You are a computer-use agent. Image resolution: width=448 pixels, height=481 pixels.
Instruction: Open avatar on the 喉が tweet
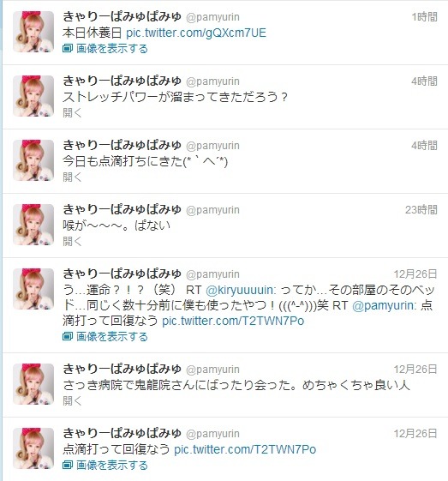pyautogui.click(x=33, y=225)
